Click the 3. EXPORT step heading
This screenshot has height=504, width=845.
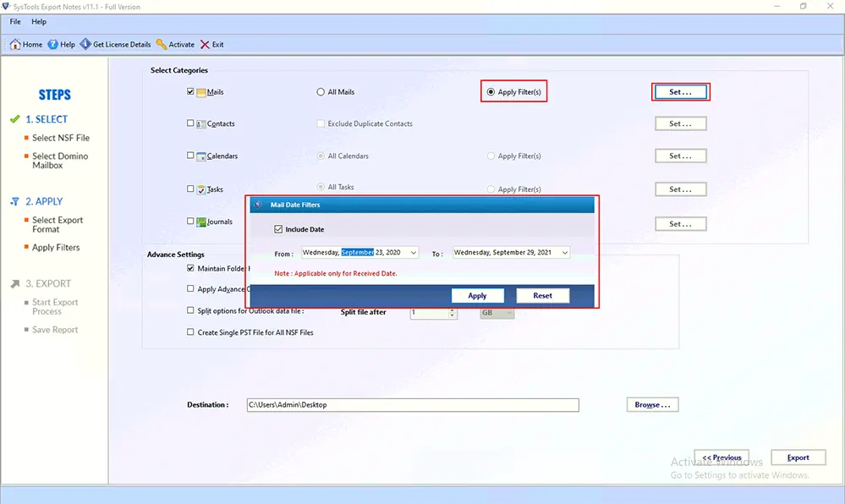point(48,283)
